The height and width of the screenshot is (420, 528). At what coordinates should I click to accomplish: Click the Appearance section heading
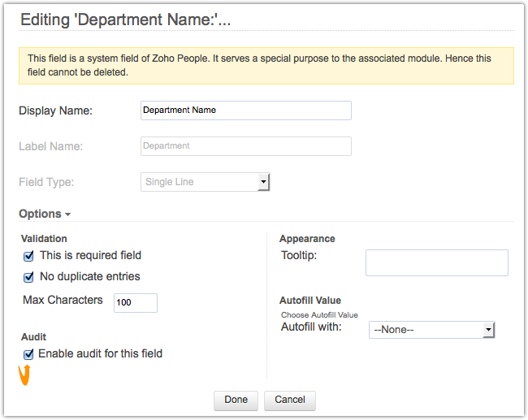click(x=307, y=239)
